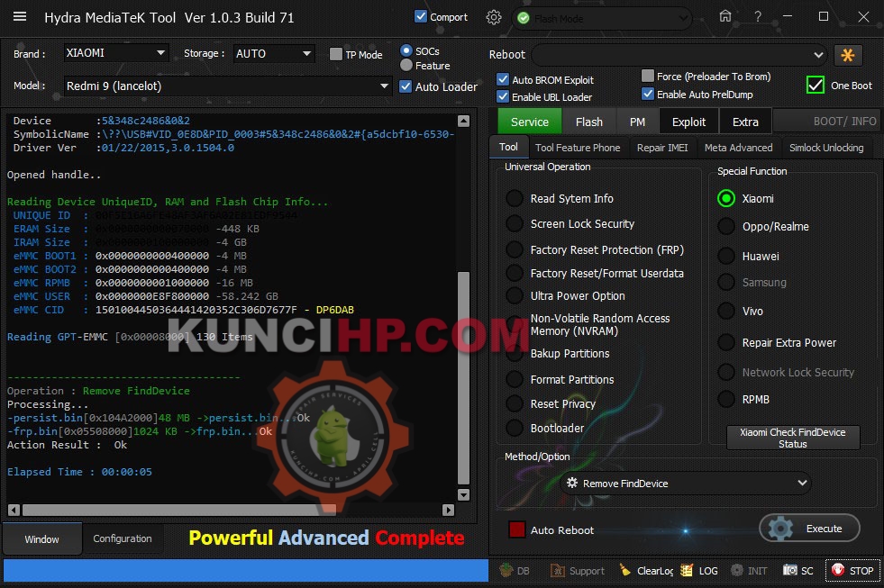The height and width of the screenshot is (588, 884).
Task: Toggle Enable UBL Loader checkbox
Action: (503, 96)
